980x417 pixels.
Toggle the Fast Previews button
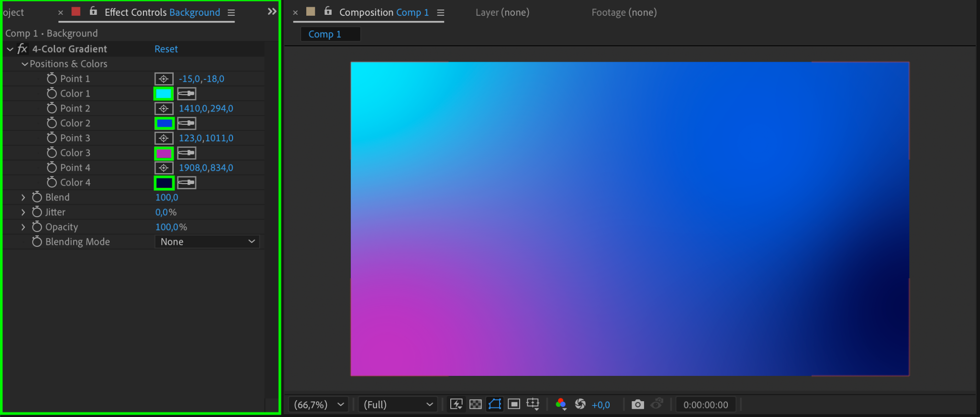456,405
